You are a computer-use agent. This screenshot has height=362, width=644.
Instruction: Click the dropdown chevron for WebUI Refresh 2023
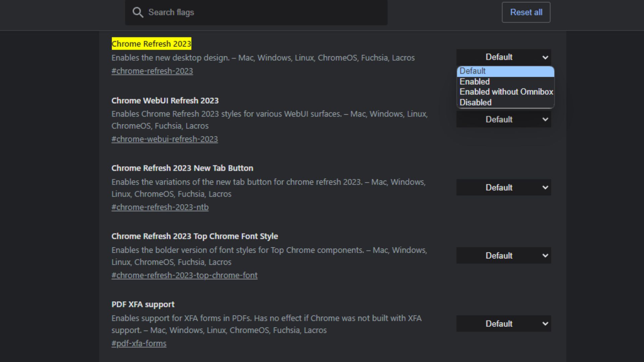(x=544, y=119)
